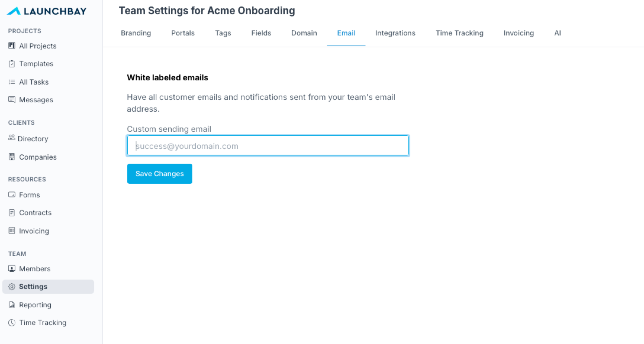Click the Contracts document icon
This screenshot has width=644, height=344.
click(x=12, y=213)
